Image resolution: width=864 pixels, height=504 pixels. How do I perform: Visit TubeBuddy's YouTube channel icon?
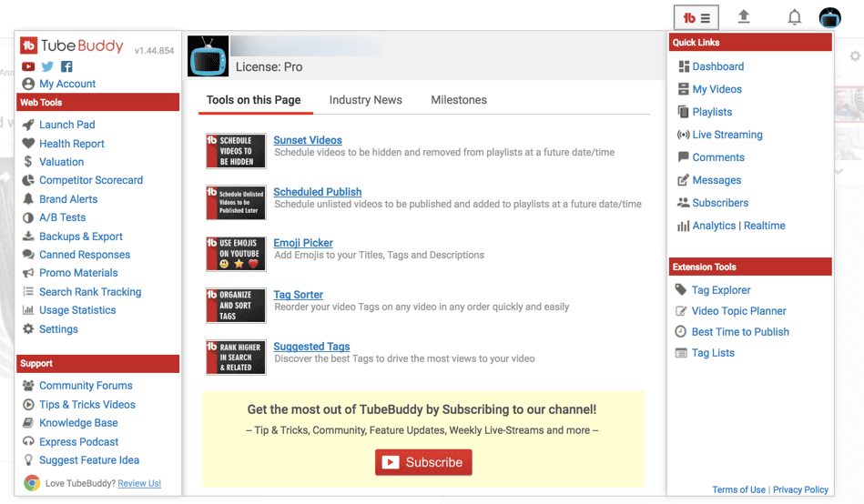pyautogui.click(x=28, y=66)
